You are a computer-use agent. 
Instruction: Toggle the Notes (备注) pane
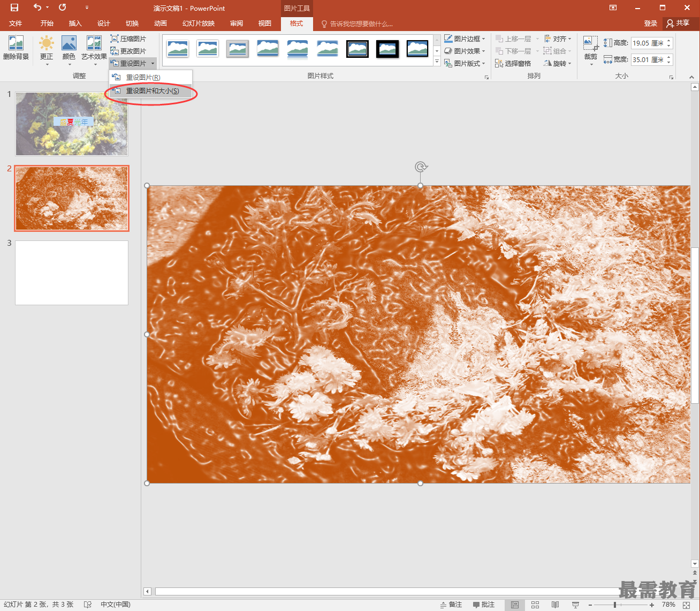451,605
